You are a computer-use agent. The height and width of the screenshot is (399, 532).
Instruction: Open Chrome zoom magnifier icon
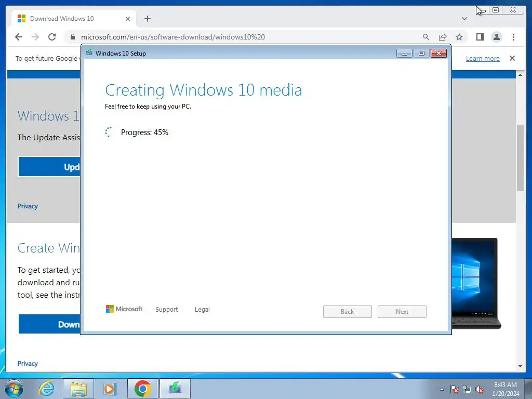point(426,37)
